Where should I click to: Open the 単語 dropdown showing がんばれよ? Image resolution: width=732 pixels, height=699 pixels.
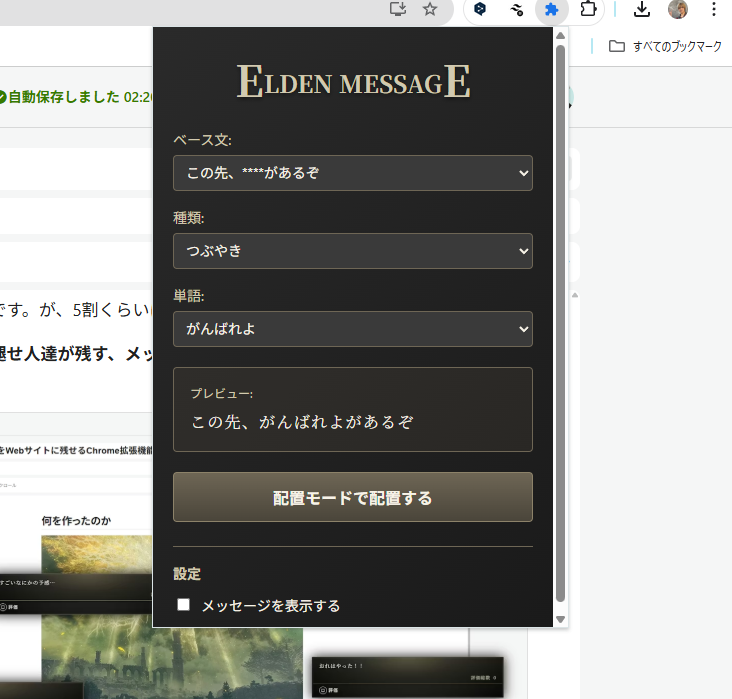pos(352,329)
